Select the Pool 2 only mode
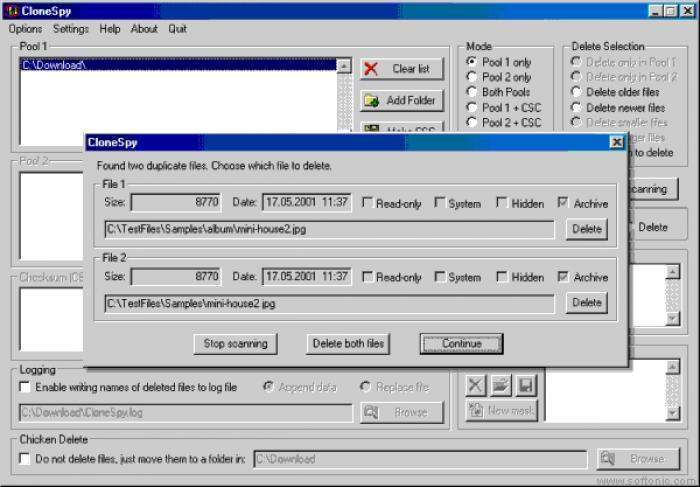The height and width of the screenshot is (487, 700). click(472, 77)
